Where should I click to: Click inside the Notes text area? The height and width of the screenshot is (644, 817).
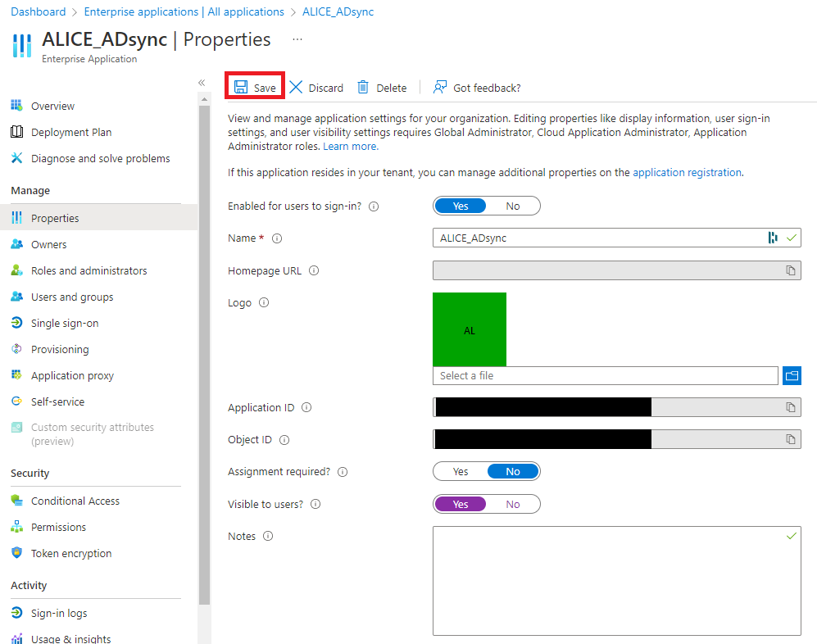(x=617, y=580)
